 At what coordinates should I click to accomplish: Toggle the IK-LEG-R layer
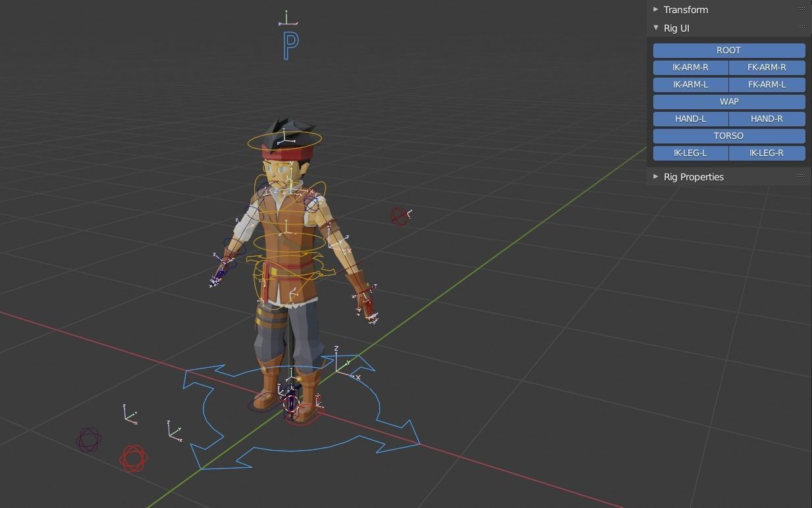point(767,153)
